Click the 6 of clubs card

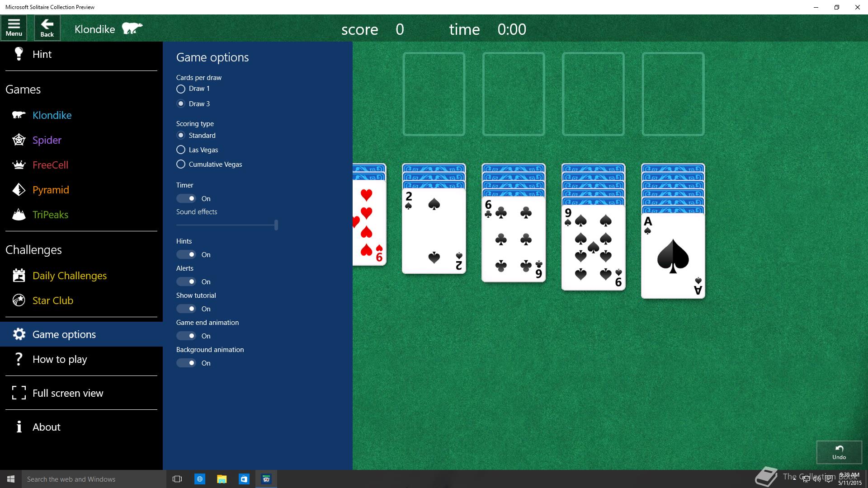514,239
